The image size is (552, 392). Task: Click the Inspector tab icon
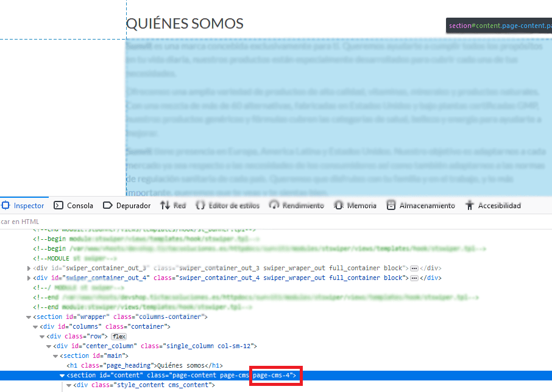[5, 205]
